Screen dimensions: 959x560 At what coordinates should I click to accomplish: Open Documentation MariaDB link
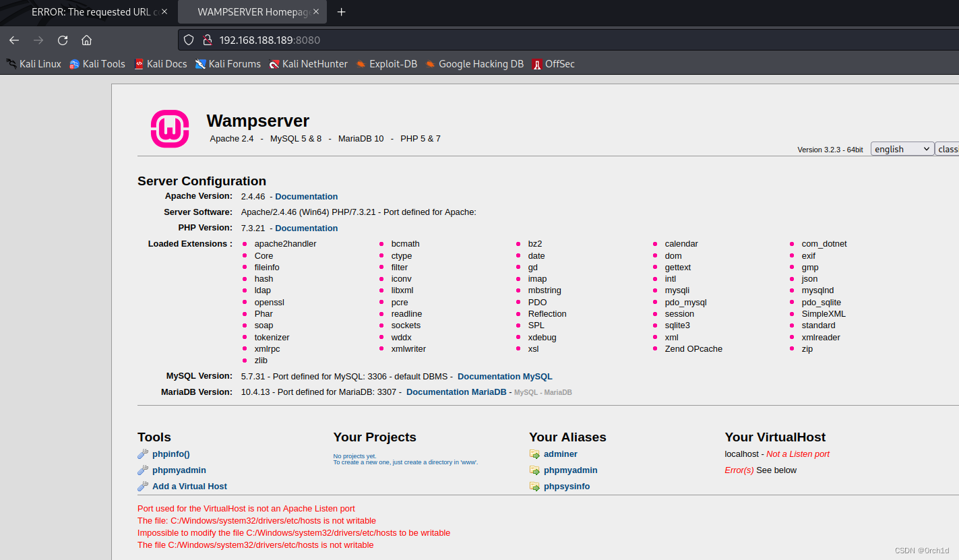pyautogui.click(x=456, y=392)
